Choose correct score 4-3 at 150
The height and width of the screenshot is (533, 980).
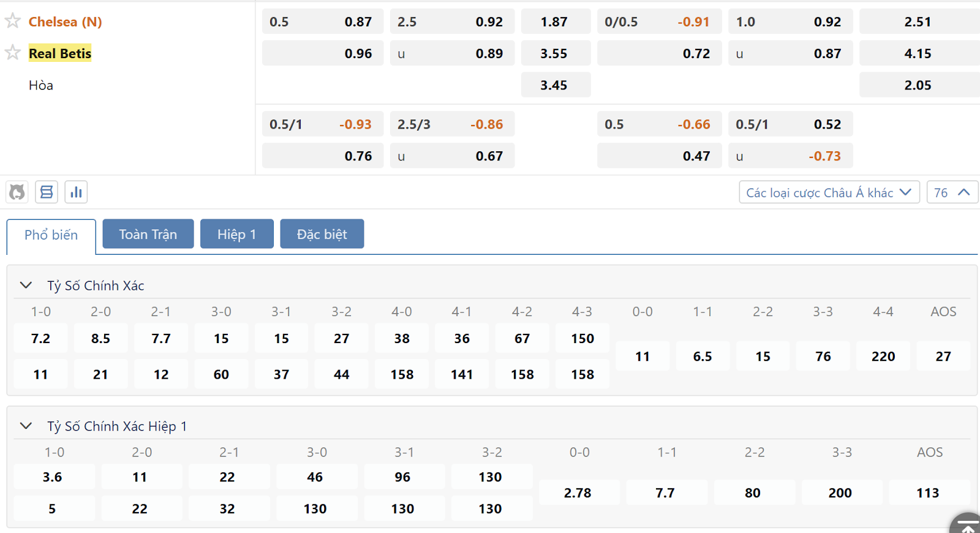pos(582,338)
